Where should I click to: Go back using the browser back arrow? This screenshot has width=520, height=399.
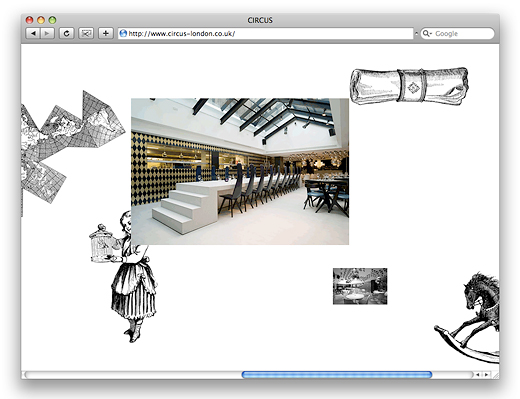pyautogui.click(x=33, y=34)
